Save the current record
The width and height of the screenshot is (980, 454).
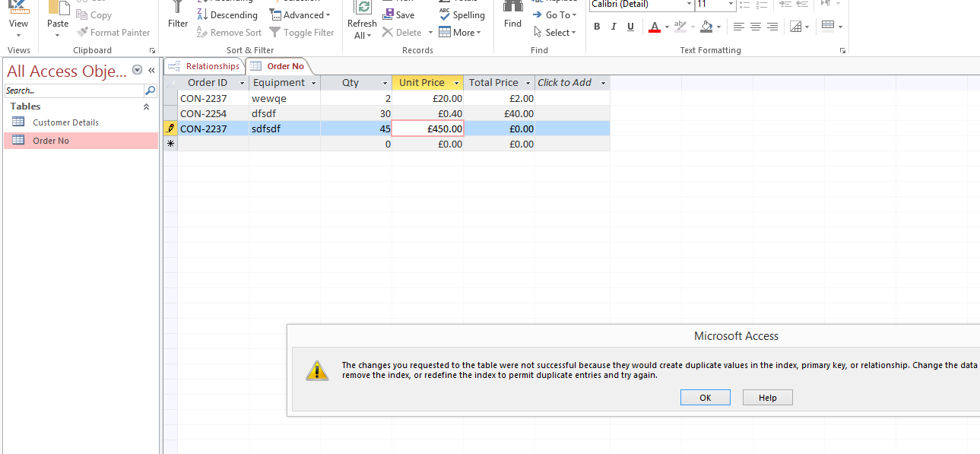pyautogui.click(x=398, y=15)
